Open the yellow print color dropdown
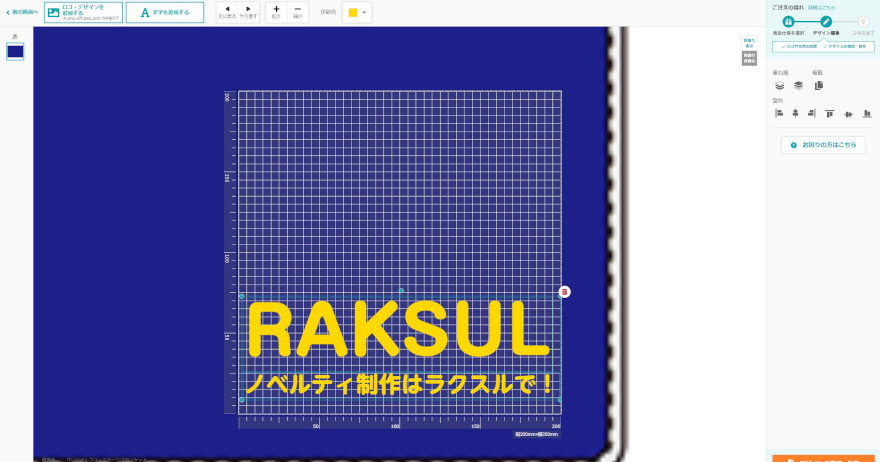880x462 pixels. 357,12
